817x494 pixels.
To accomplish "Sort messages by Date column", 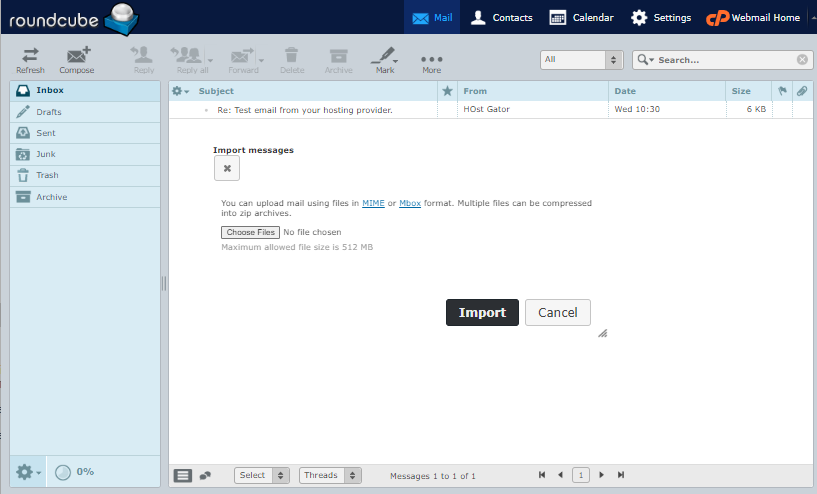I will click(x=625, y=91).
